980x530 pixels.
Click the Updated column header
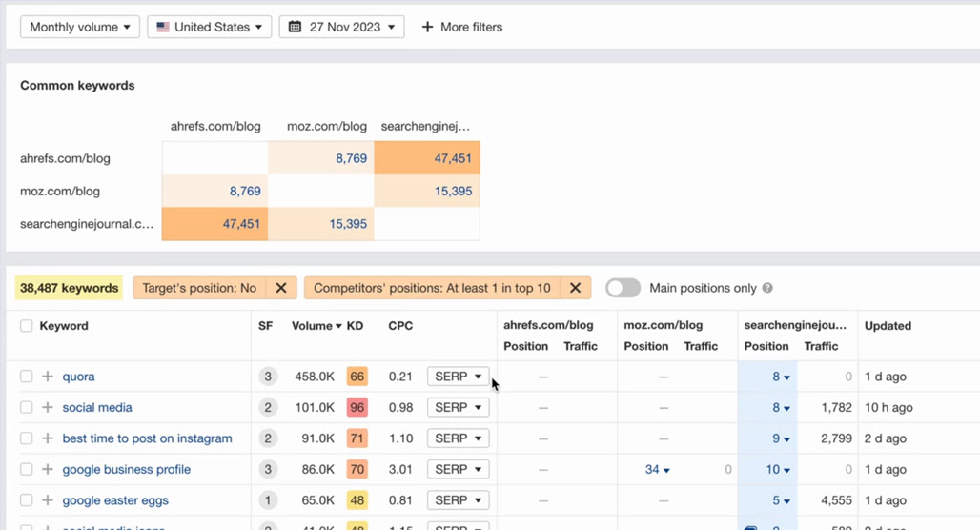888,326
